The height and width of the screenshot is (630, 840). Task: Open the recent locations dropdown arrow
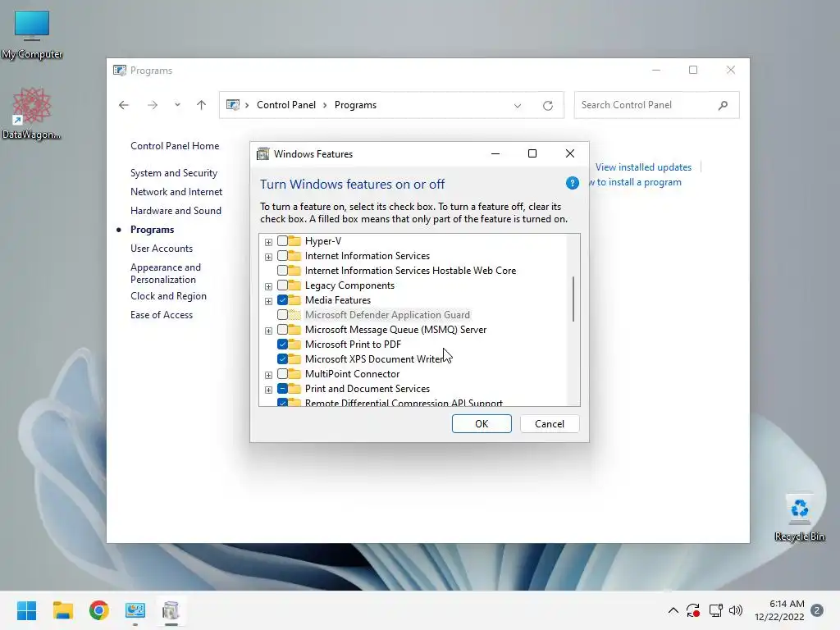point(177,105)
